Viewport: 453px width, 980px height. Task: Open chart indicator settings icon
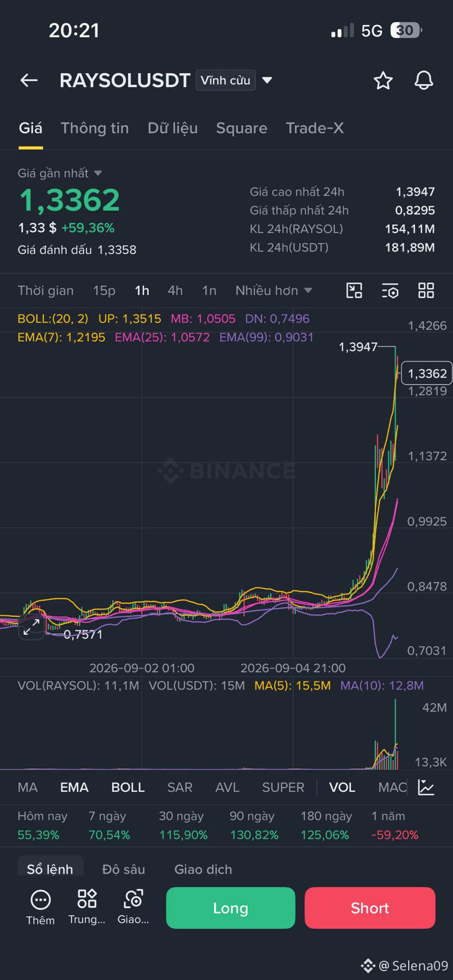[x=390, y=290]
